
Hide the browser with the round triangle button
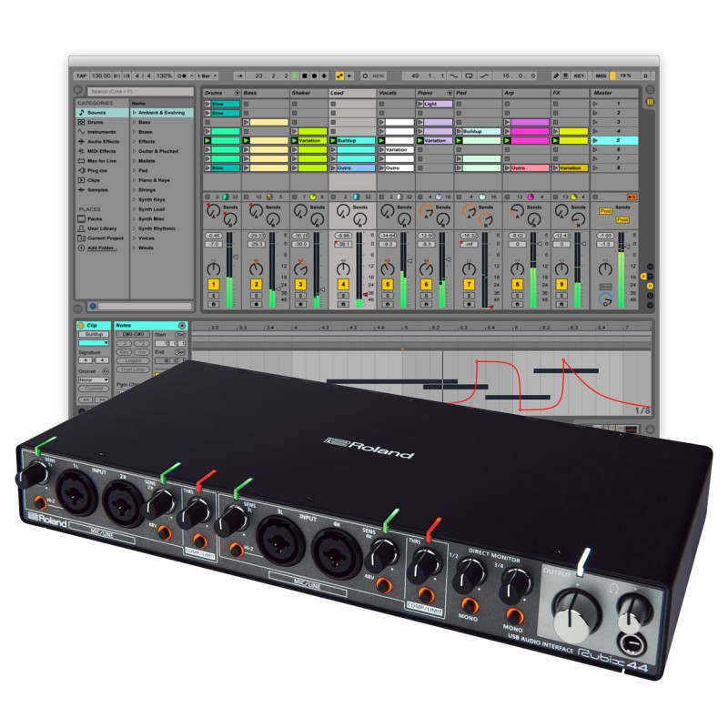point(78,90)
